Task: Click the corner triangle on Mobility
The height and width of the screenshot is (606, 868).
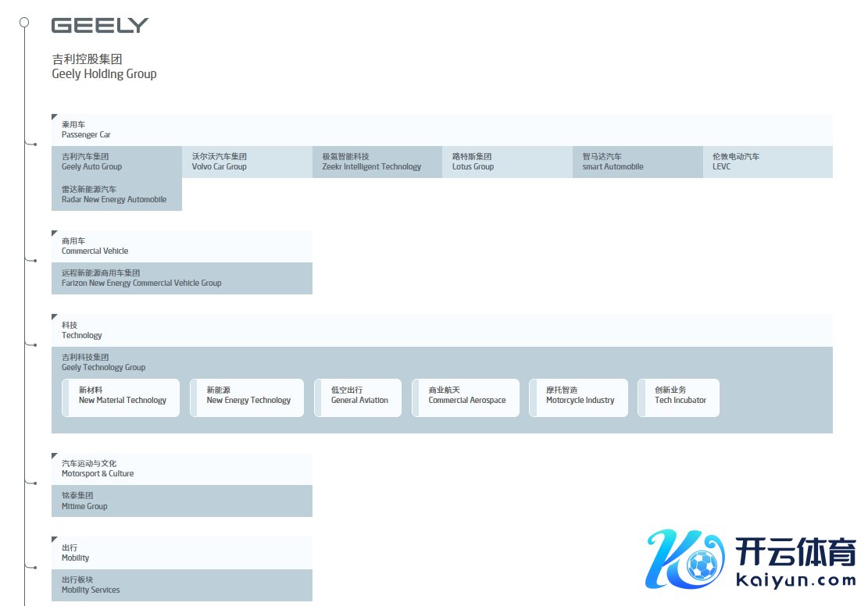Action: coord(54,539)
